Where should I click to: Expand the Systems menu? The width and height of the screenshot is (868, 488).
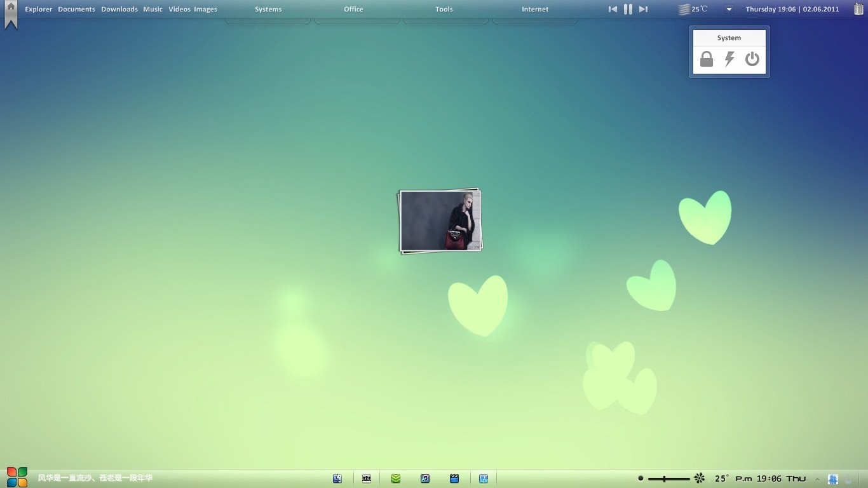(268, 10)
